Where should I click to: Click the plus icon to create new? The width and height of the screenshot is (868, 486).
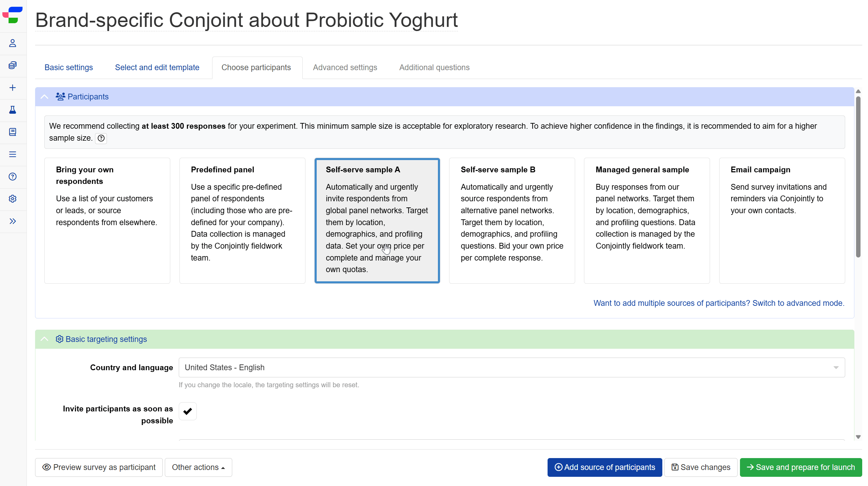[13, 88]
